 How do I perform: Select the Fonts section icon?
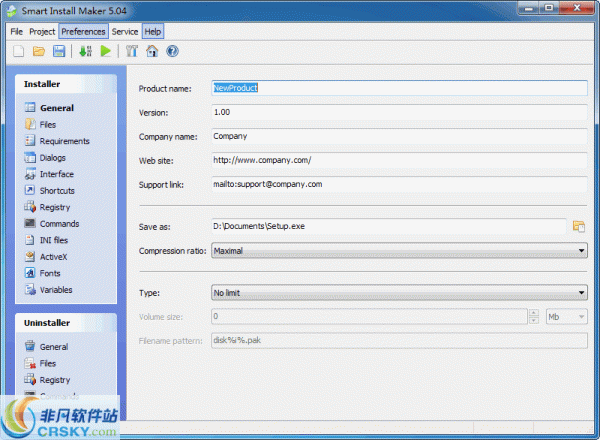pyautogui.click(x=30, y=273)
